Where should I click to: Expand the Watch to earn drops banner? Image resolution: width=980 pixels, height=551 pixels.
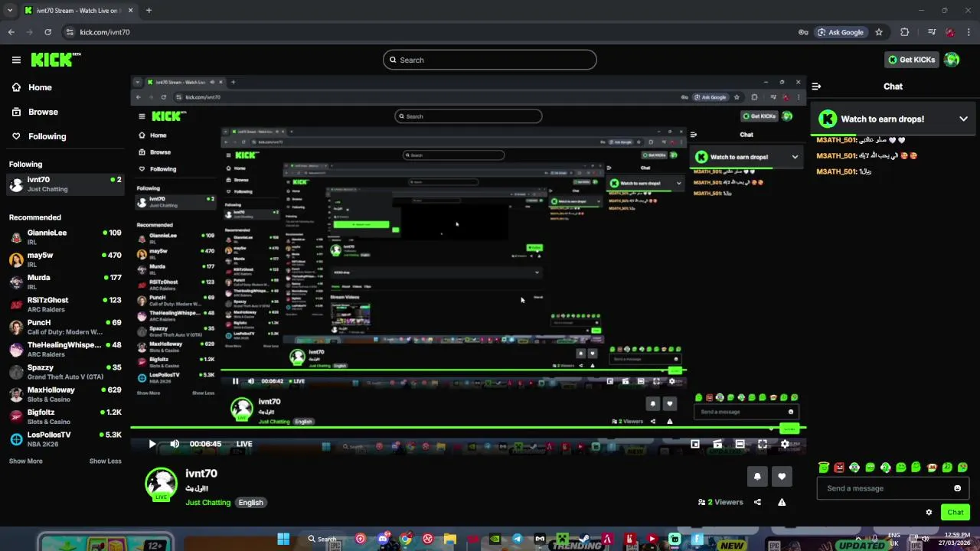tap(963, 119)
